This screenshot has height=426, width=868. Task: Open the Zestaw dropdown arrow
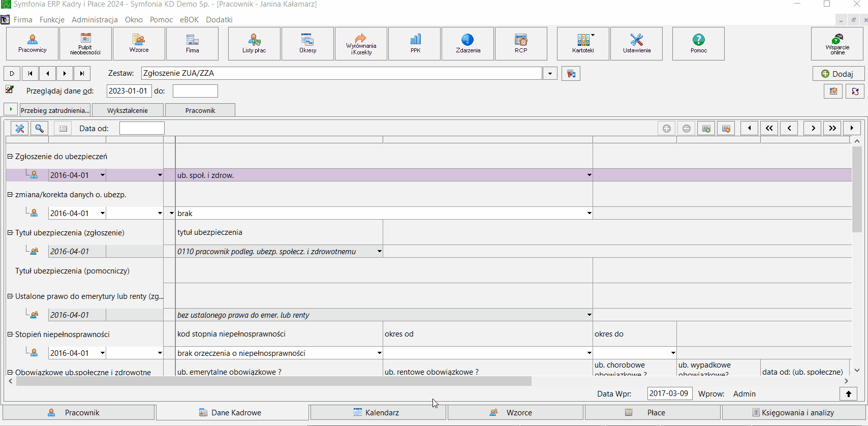tap(550, 74)
